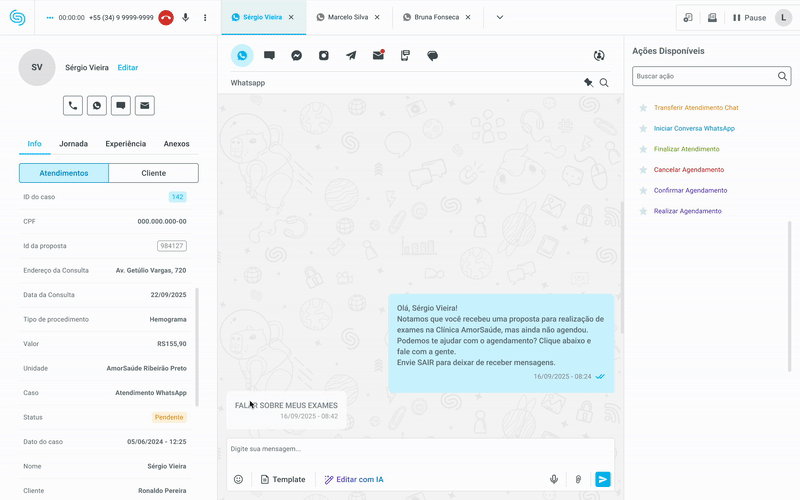
Task: Open message Template button
Action: click(x=283, y=480)
